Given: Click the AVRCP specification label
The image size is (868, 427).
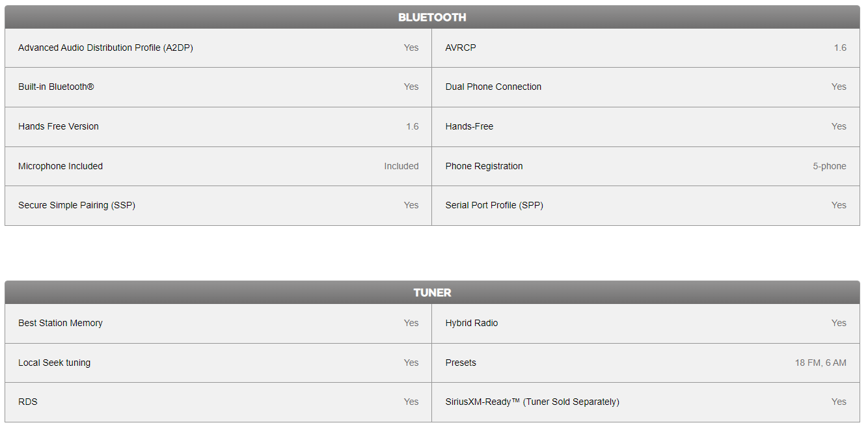Looking at the screenshot, I should point(461,48).
